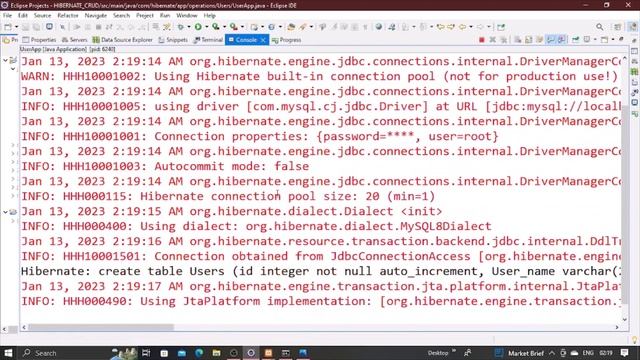Click the Clear Console icon
The width and height of the screenshot is (640, 360).
point(518,40)
